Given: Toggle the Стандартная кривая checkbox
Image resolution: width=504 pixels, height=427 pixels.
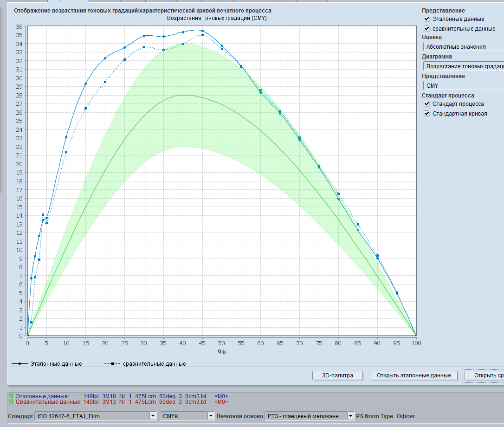Looking at the screenshot, I should tap(426, 114).
